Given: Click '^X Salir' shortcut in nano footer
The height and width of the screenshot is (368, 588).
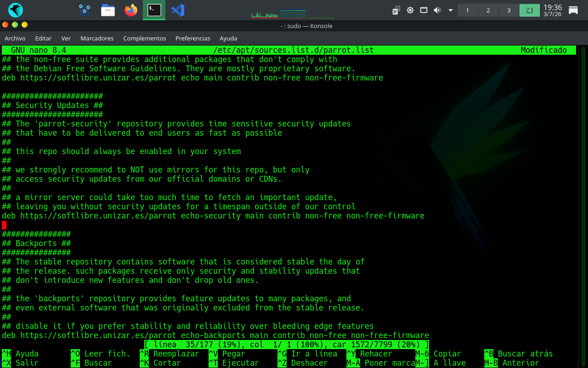Looking at the screenshot, I should click(x=20, y=363).
